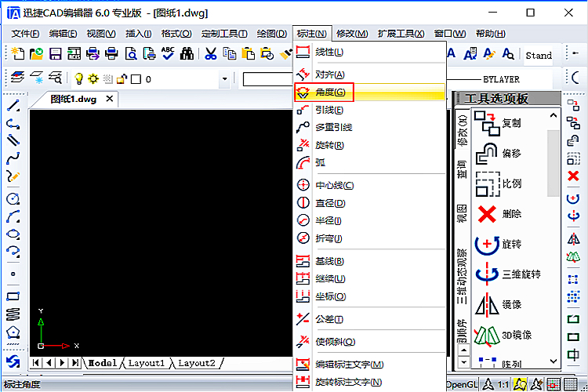
Task: Open the 视图(V) menu
Action: (x=101, y=34)
